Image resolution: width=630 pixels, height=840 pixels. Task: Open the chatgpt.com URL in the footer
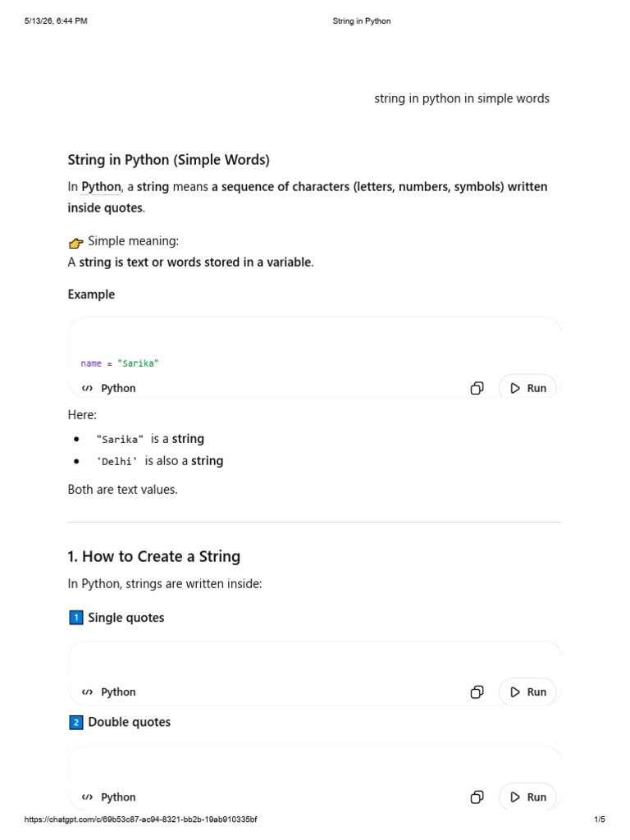141,819
